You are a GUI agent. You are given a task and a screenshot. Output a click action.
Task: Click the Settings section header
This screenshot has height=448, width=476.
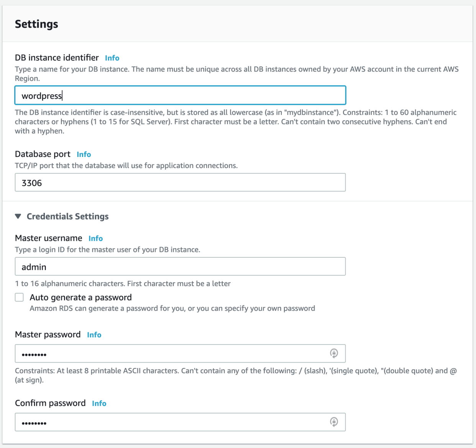[x=36, y=24]
